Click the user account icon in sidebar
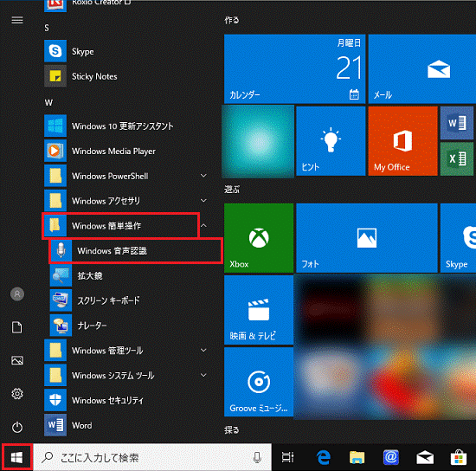Viewport: 476px width, 471px height. (17, 294)
